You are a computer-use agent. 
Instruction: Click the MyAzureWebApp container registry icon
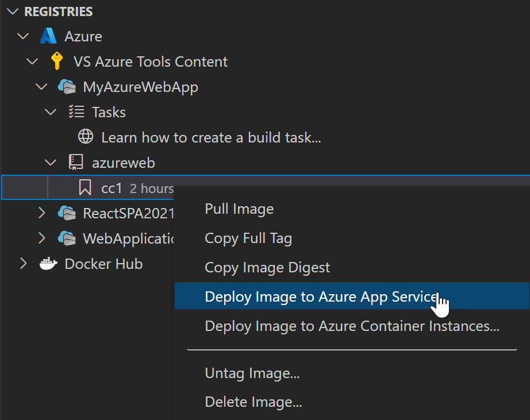coord(67,87)
